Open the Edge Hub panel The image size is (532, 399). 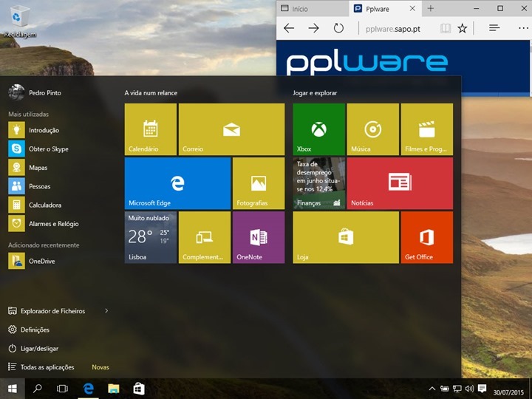[494, 28]
